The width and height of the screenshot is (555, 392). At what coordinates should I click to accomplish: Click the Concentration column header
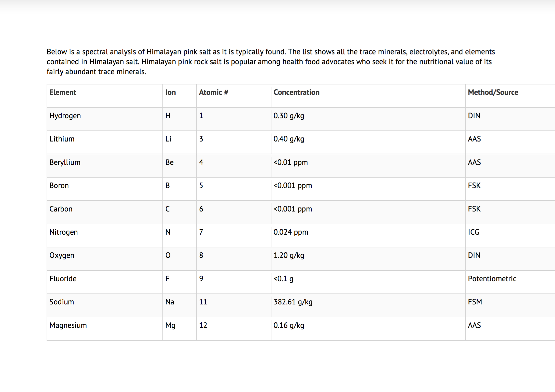pos(296,92)
